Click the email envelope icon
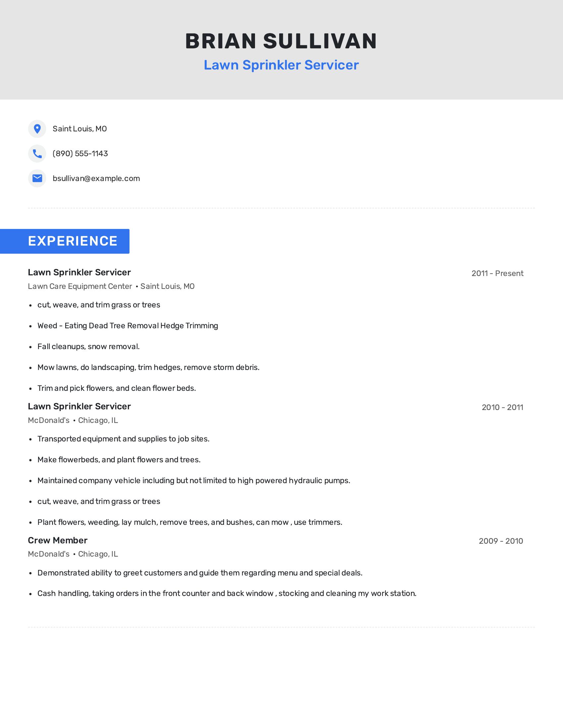The width and height of the screenshot is (563, 728). [37, 178]
